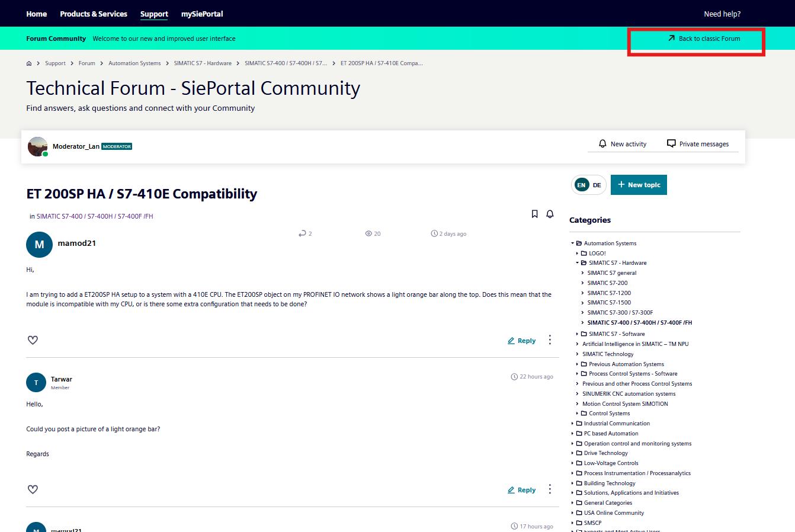Image resolution: width=795 pixels, height=532 pixels.
Task: Expand the LOGO! category folder
Action: [578, 254]
